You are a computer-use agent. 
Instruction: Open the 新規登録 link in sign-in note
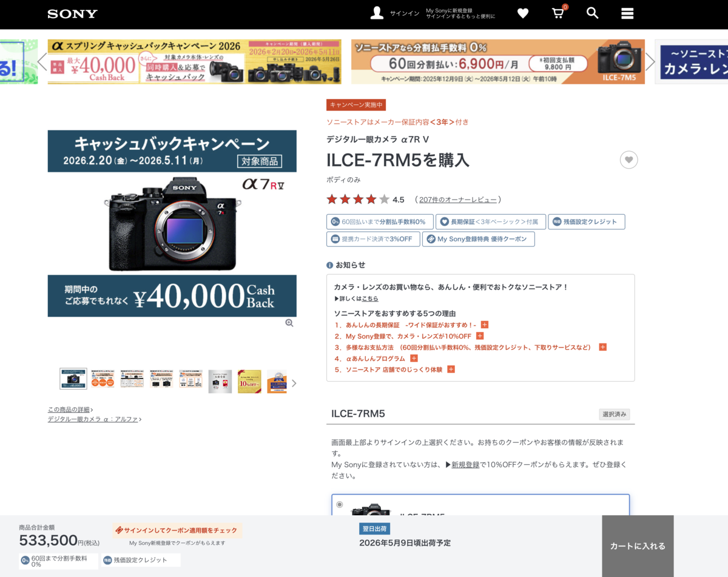pos(465,465)
